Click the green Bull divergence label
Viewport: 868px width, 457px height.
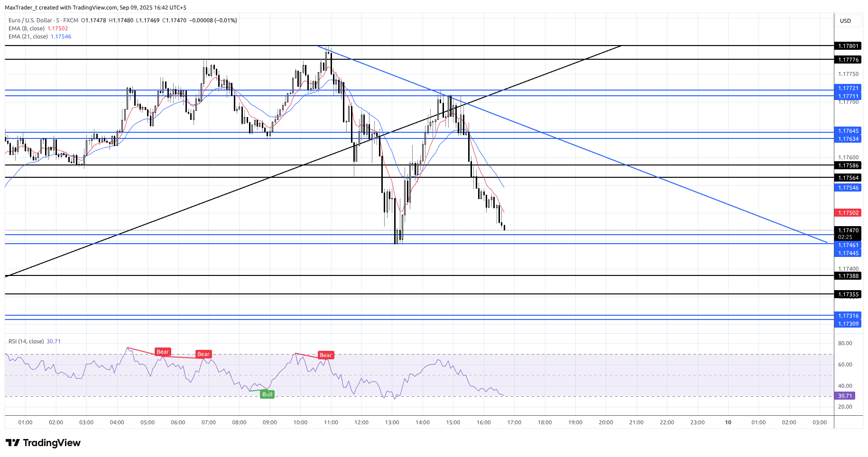tap(268, 394)
